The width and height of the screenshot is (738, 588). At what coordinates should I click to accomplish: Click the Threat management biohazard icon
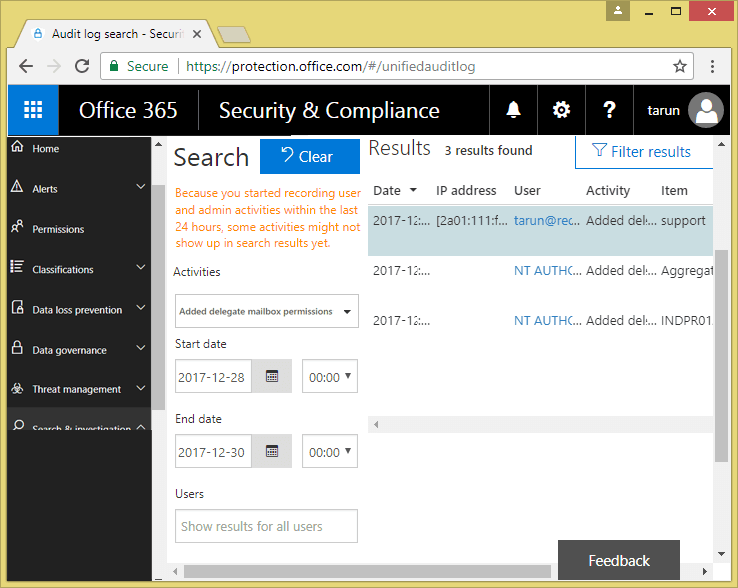[x=17, y=388]
